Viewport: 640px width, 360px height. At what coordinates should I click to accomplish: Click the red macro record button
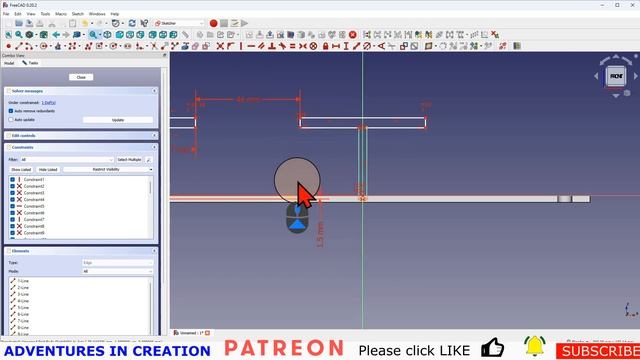pyautogui.click(x=213, y=23)
